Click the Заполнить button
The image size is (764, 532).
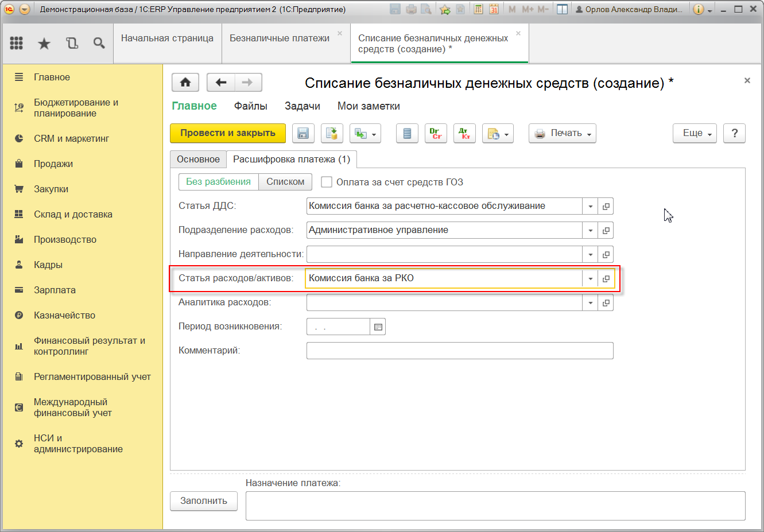(x=204, y=501)
